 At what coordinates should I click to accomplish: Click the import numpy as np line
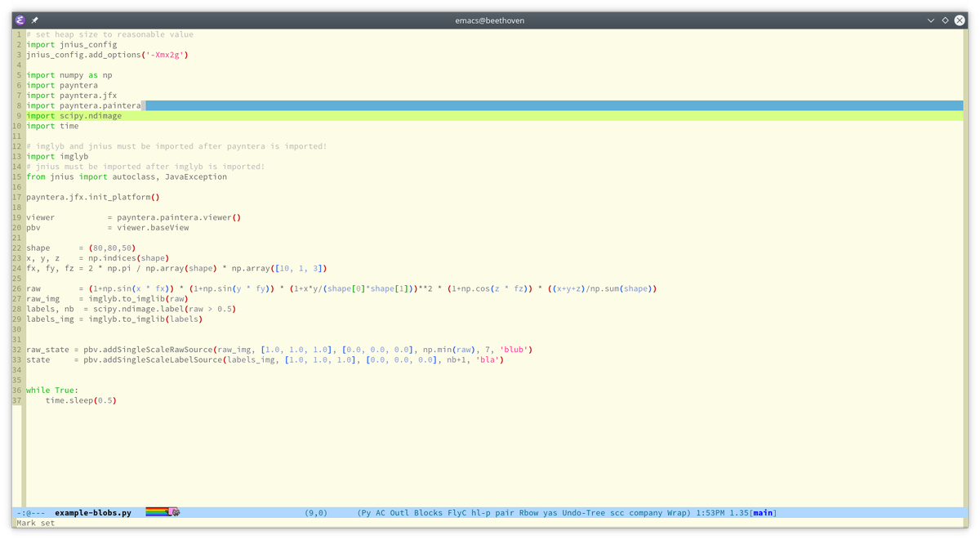click(69, 75)
